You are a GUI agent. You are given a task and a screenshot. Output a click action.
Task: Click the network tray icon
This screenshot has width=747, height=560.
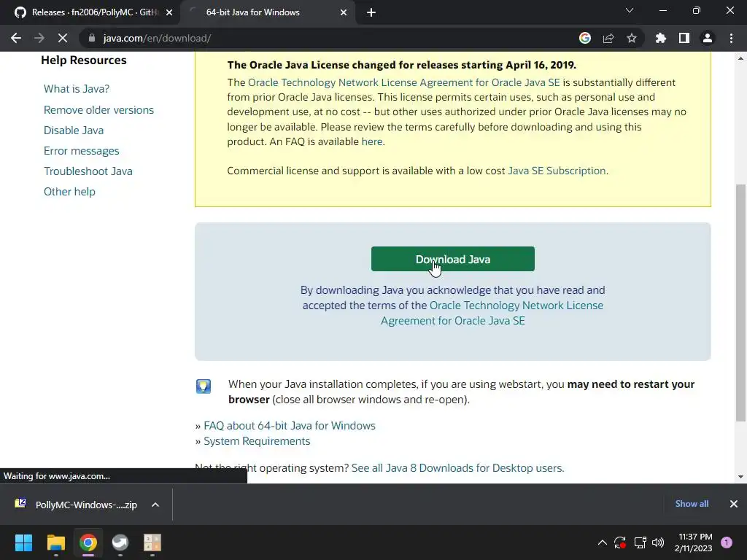coord(640,542)
